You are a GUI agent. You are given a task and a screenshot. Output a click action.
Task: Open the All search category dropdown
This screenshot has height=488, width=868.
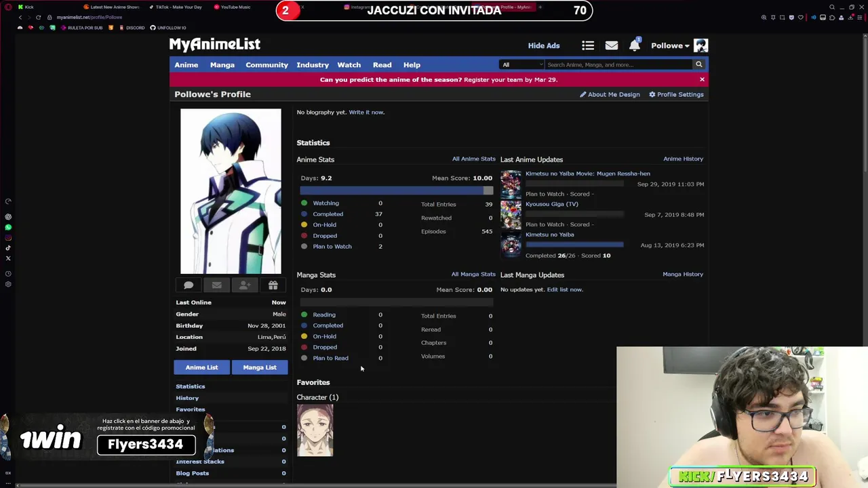click(x=521, y=64)
